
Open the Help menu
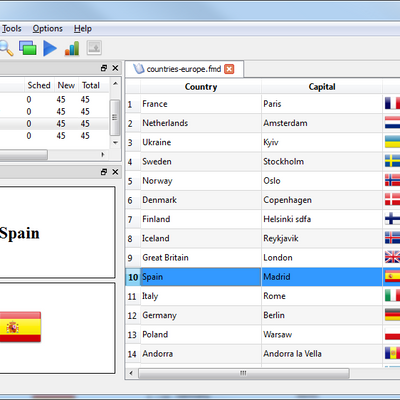[x=83, y=29]
